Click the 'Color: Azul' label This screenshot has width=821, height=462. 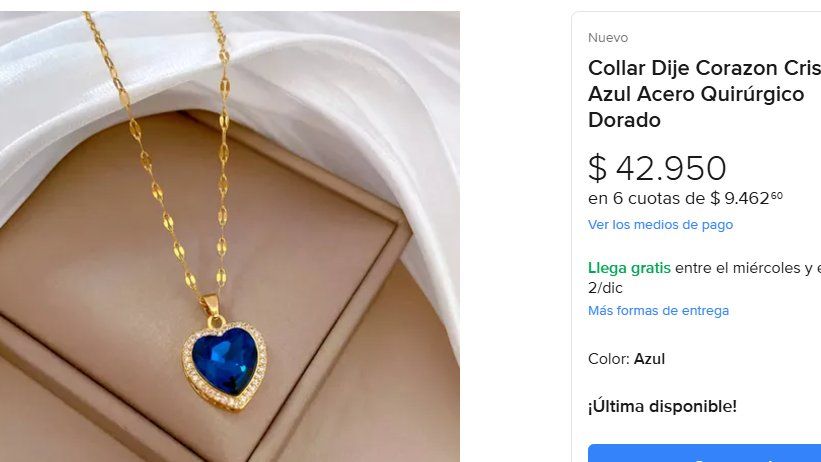coord(626,359)
